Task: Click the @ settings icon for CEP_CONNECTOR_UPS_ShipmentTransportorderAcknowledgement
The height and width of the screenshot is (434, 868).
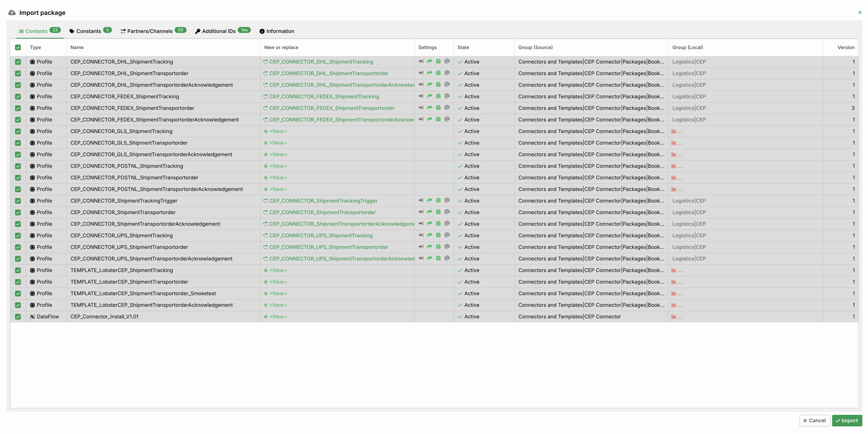Action: click(447, 258)
